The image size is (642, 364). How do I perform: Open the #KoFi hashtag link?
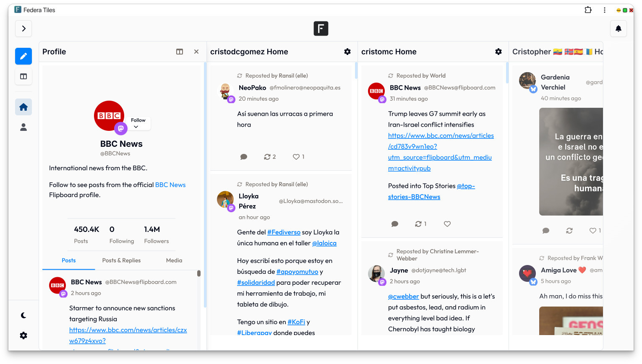click(x=296, y=322)
